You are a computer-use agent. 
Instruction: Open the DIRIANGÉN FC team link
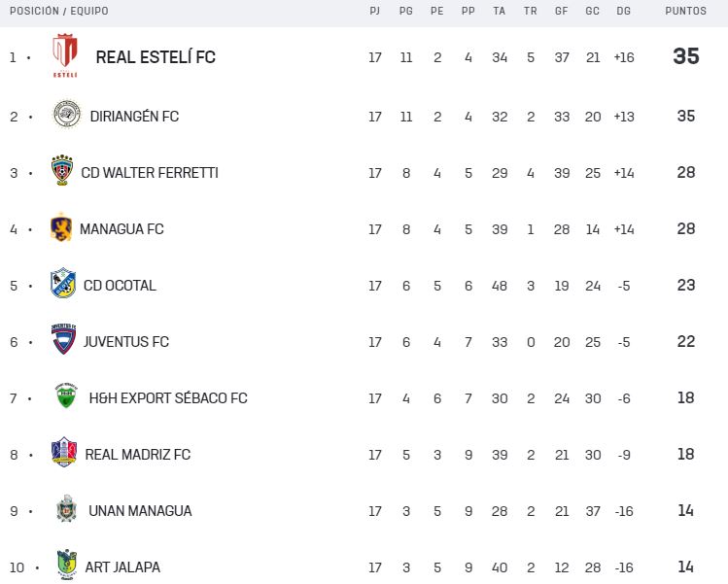(134, 117)
